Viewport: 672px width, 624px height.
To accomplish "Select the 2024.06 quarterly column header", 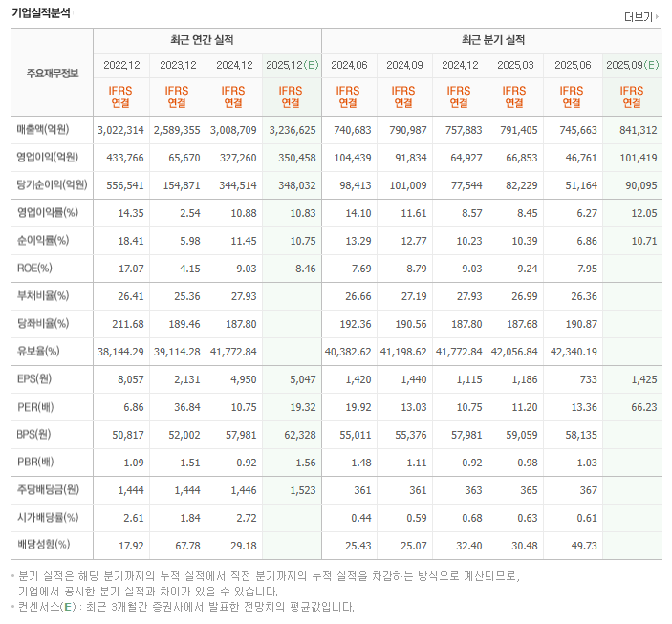I will [350, 65].
